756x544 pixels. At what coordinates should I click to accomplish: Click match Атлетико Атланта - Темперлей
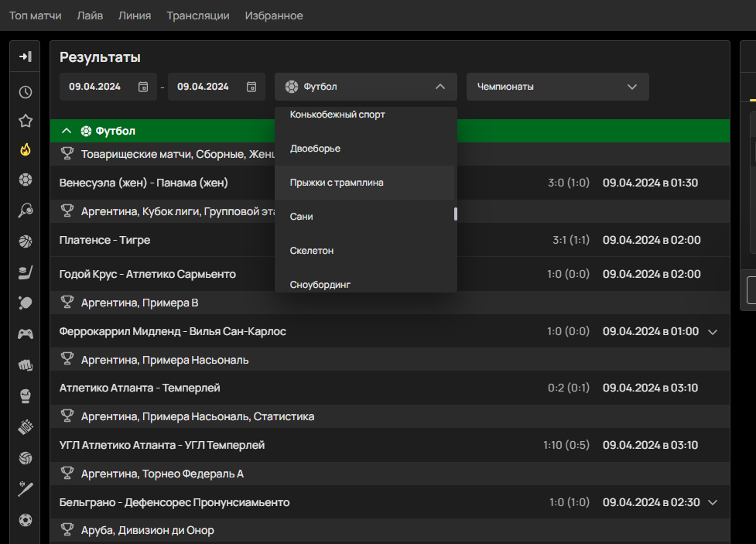[139, 388]
